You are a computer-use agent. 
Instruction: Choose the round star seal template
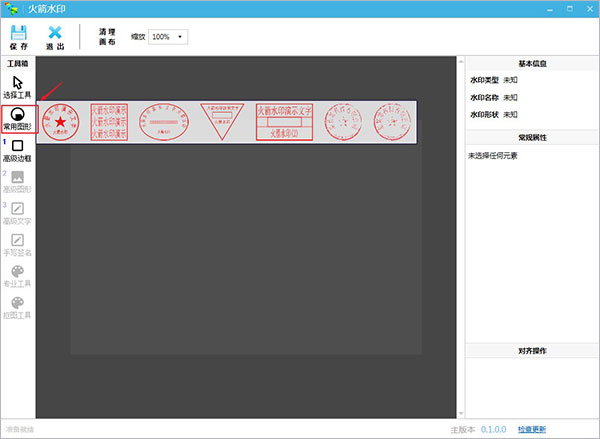(x=60, y=122)
